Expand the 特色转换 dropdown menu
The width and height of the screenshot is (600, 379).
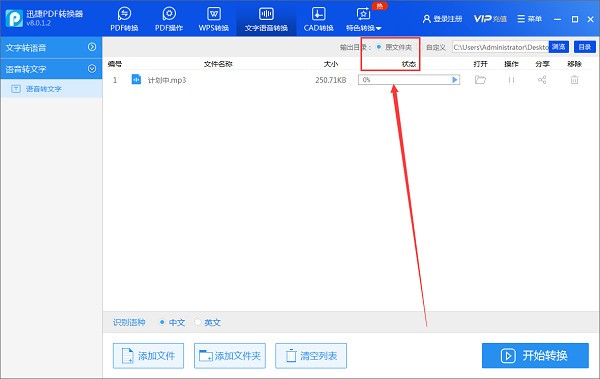pos(364,19)
